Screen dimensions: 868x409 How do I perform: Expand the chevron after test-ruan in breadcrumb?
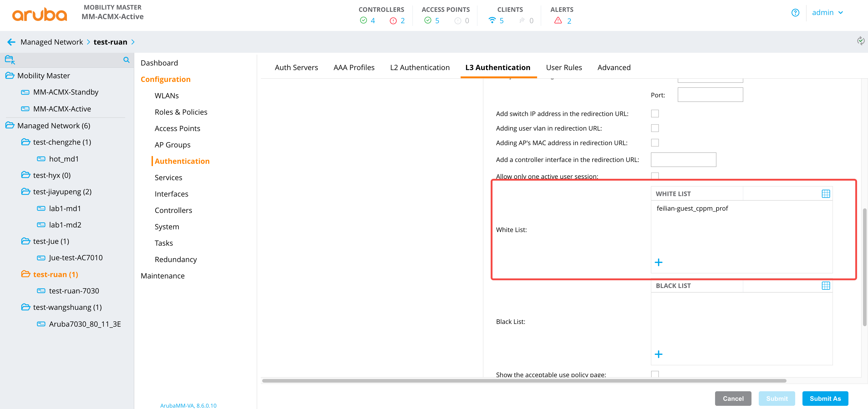coord(133,42)
